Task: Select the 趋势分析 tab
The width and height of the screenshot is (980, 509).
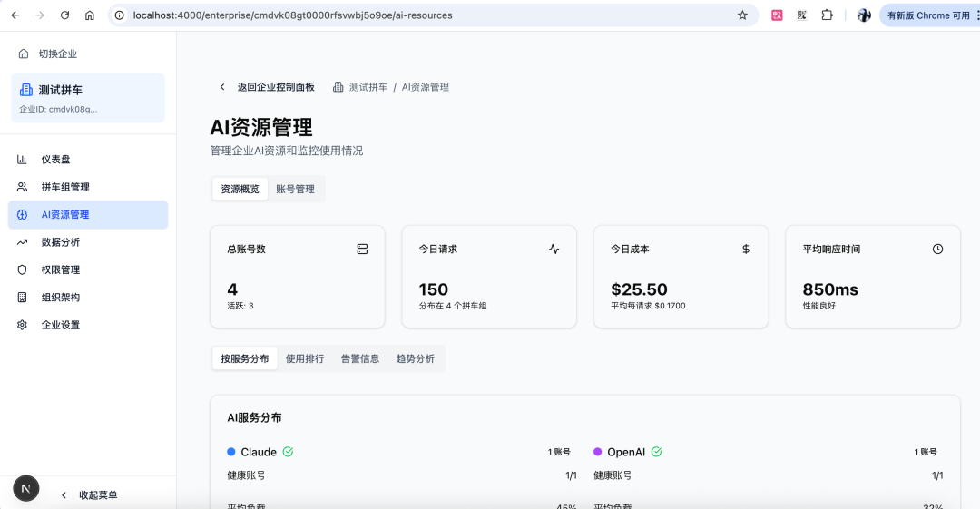Action: coord(415,359)
